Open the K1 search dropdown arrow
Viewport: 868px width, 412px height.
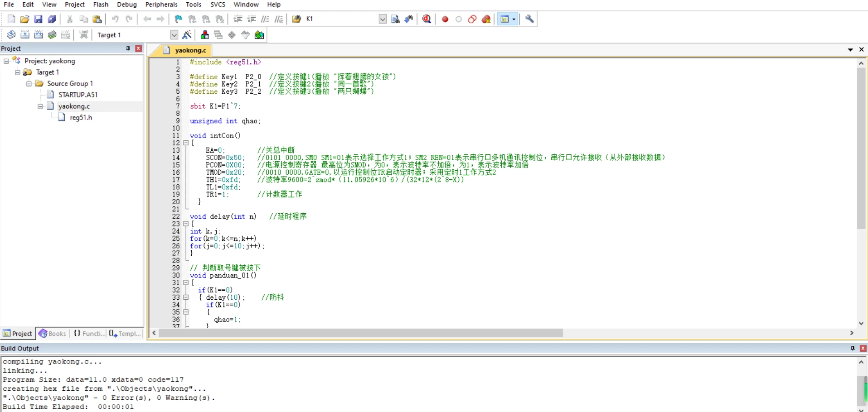[383, 19]
